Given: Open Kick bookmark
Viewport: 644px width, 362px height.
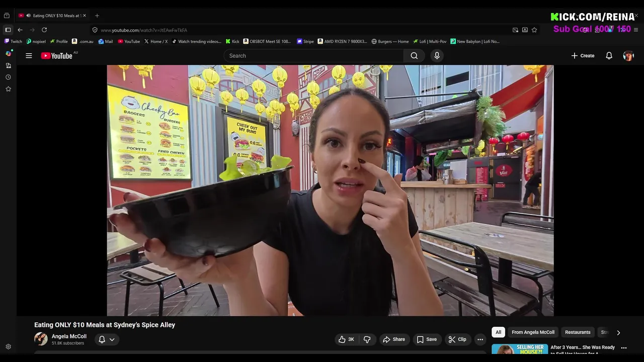Looking at the screenshot, I should (x=232, y=42).
